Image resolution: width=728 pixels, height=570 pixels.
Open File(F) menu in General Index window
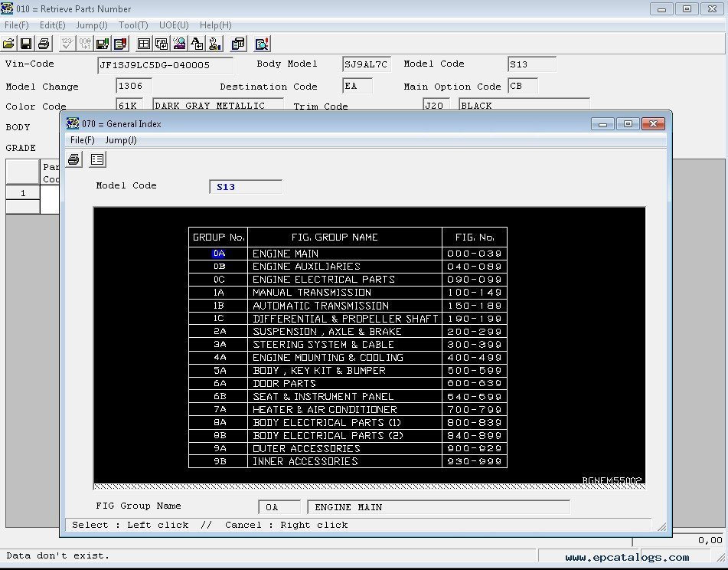click(x=82, y=140)
